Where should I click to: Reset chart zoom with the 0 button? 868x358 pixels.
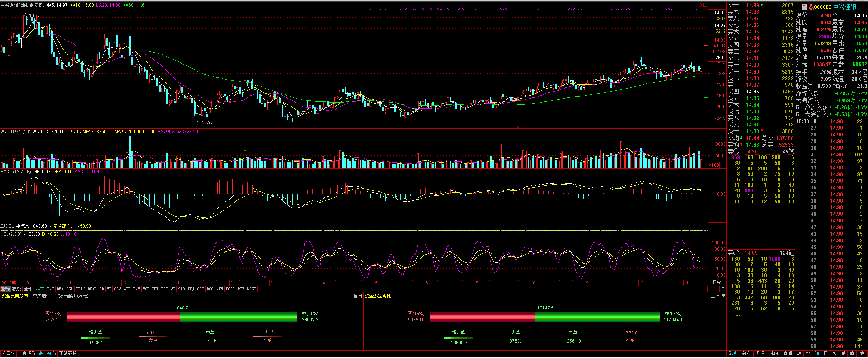tap(723, 289)
